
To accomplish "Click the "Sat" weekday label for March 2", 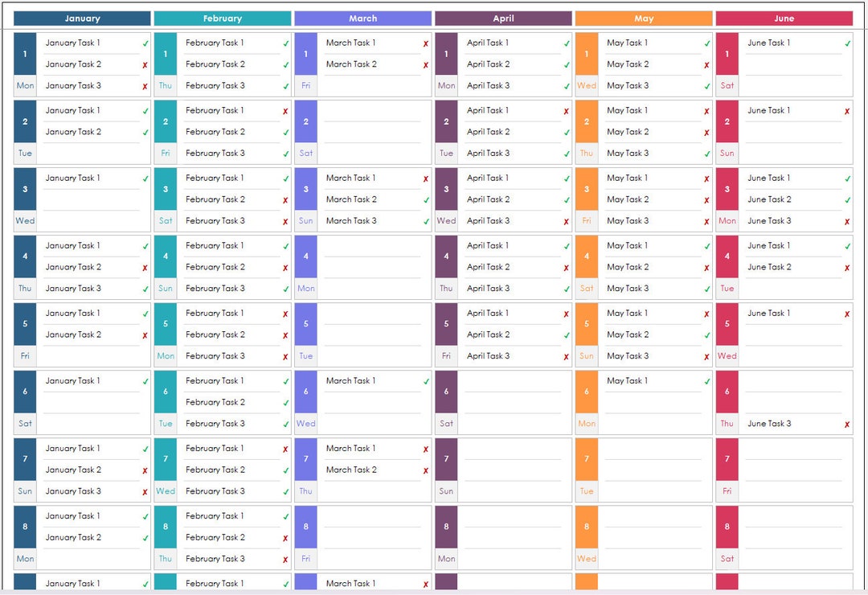I will [x=306, y=153].
